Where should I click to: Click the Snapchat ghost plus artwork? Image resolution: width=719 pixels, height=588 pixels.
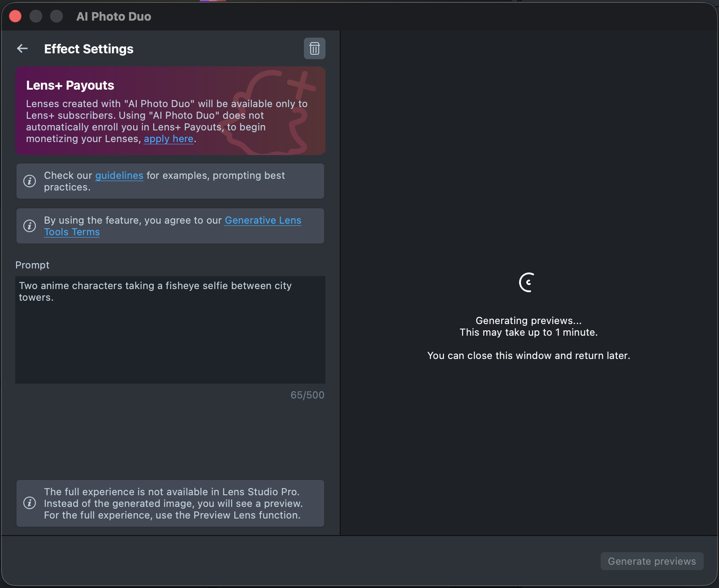[274, 111]
